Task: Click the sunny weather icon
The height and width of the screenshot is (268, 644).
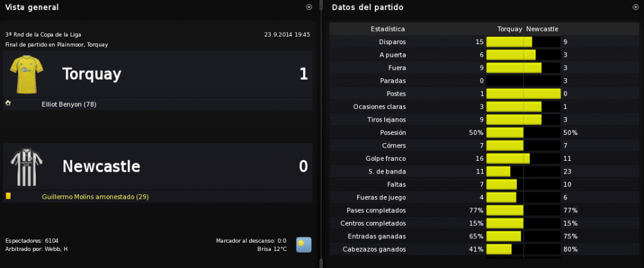Action: [x=304, y=245]
